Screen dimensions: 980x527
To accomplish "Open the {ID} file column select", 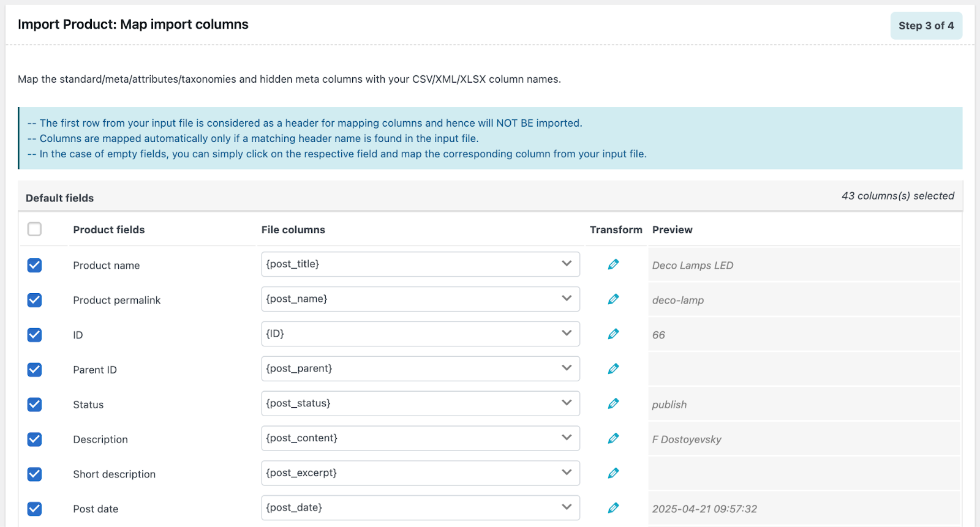I will [x=420, y=334].
